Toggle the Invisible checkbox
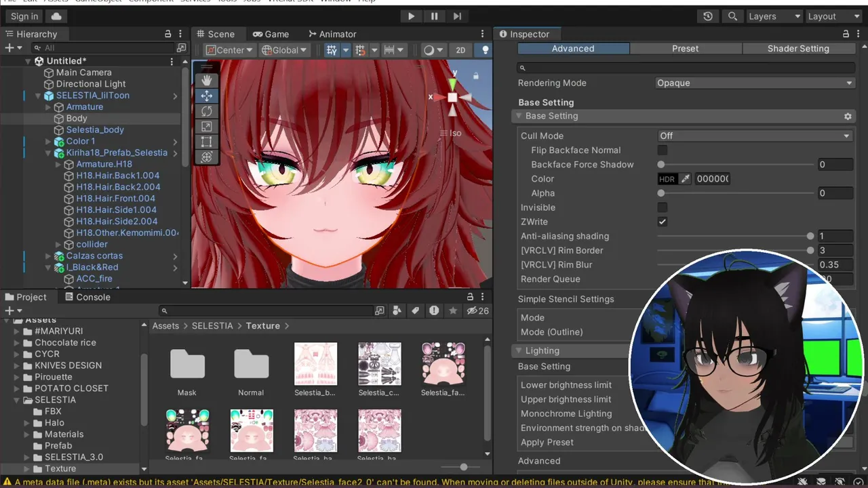The height and width of the screenshot is (488, 868). (663, 207)
